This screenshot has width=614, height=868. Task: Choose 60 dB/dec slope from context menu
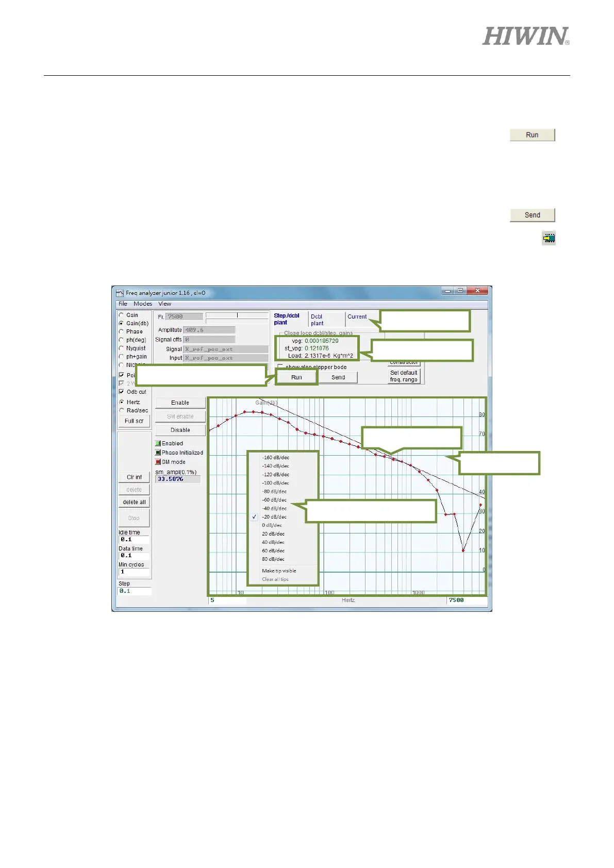(x=273, y=550)
